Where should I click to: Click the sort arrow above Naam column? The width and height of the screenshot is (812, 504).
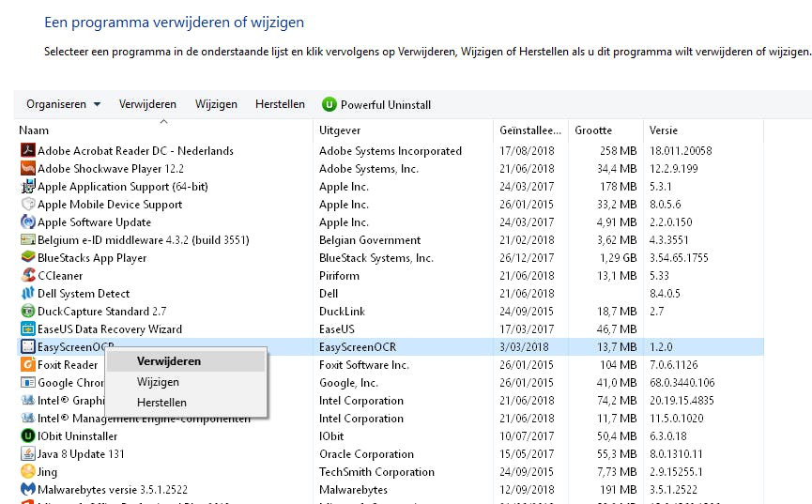(x=163, y=122)
